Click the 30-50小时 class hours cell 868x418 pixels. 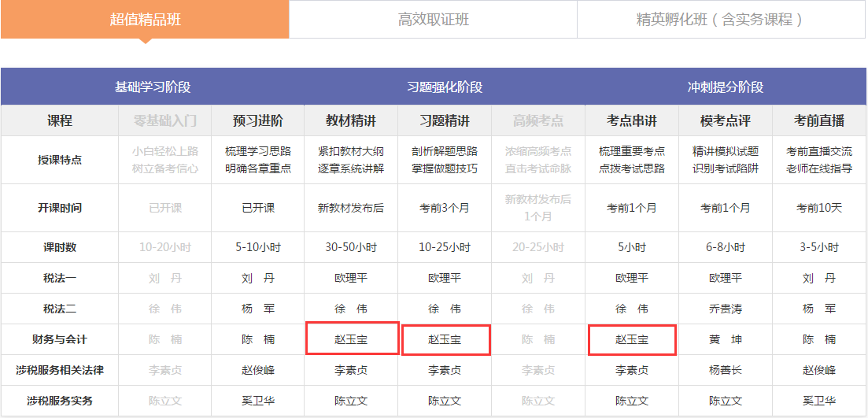click(x=351, y=247)
